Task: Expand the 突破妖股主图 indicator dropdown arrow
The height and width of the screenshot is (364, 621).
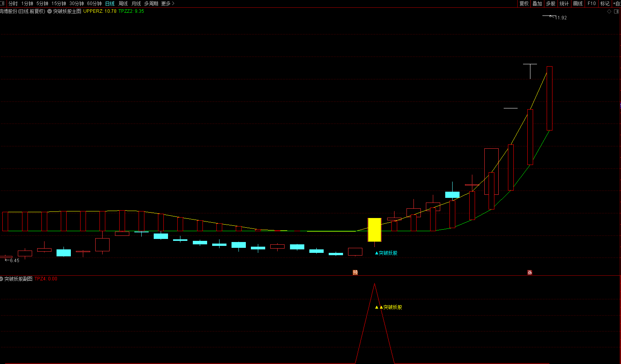Action: click(x=50, y=11)
